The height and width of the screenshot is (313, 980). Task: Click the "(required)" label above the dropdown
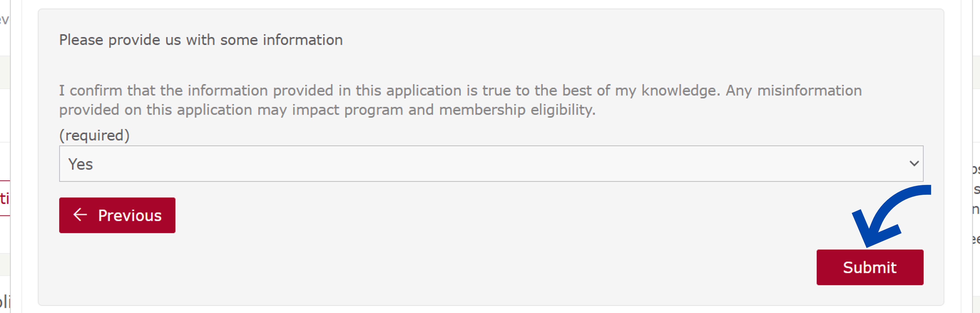point(94,135)
